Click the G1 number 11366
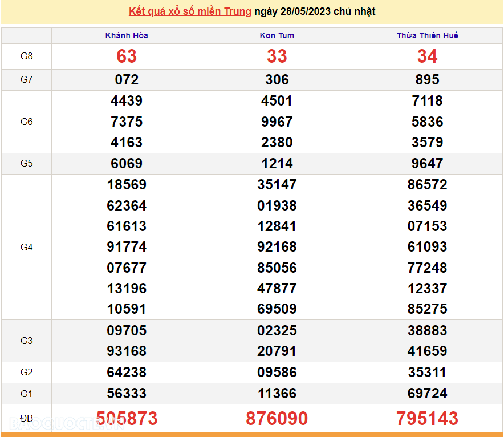 277,394
